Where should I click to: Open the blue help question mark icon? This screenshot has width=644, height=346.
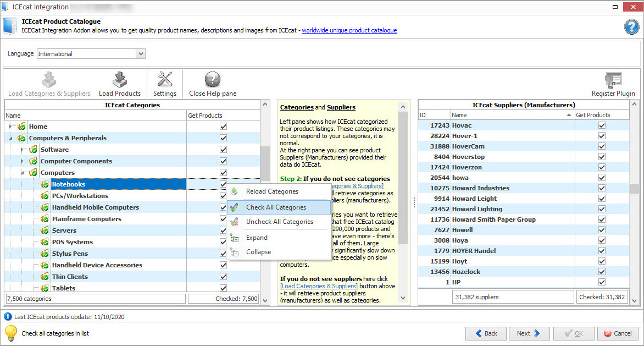point(632,27)
